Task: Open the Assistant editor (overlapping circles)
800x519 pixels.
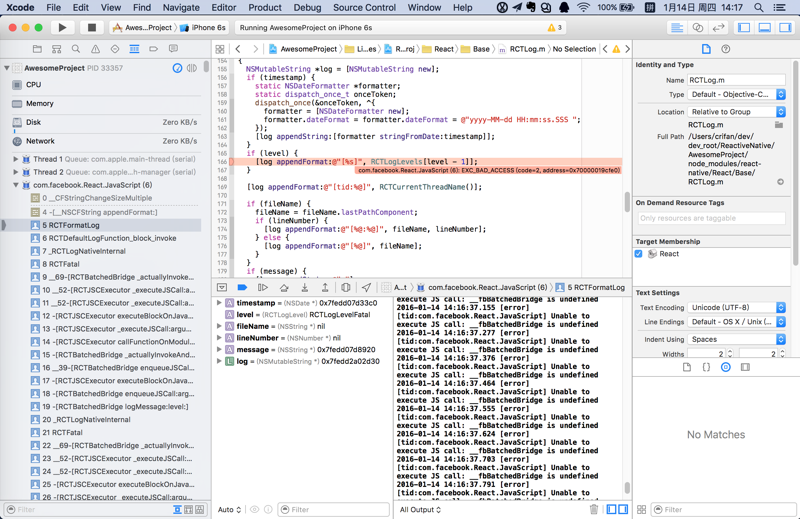Action: coord(698,28)
